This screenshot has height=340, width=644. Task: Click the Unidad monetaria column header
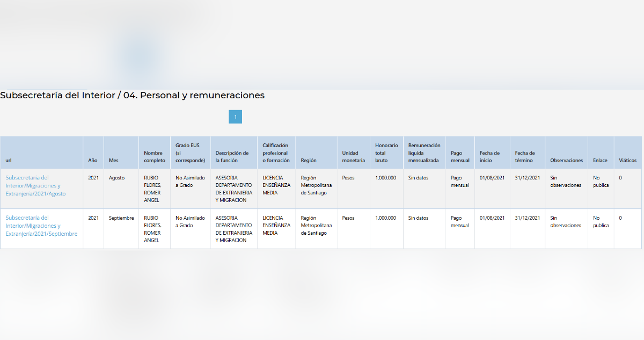(353, 156)
